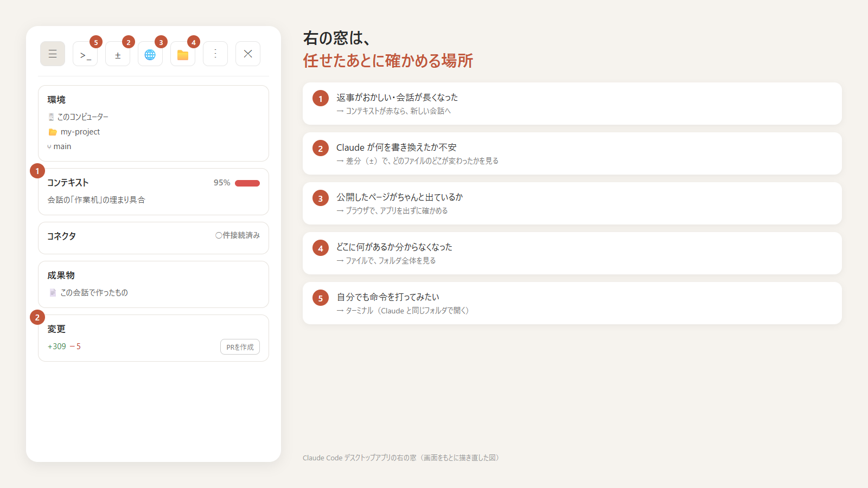Click the 返事がおかしい・会話が長くなった card
Viewport: 868px width, 488px height.
pos(572,104)
